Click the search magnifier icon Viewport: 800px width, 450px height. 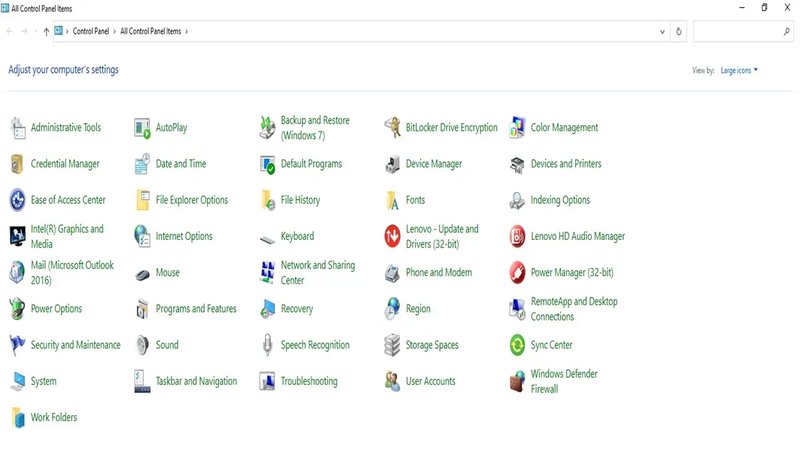tap(787, 32)
